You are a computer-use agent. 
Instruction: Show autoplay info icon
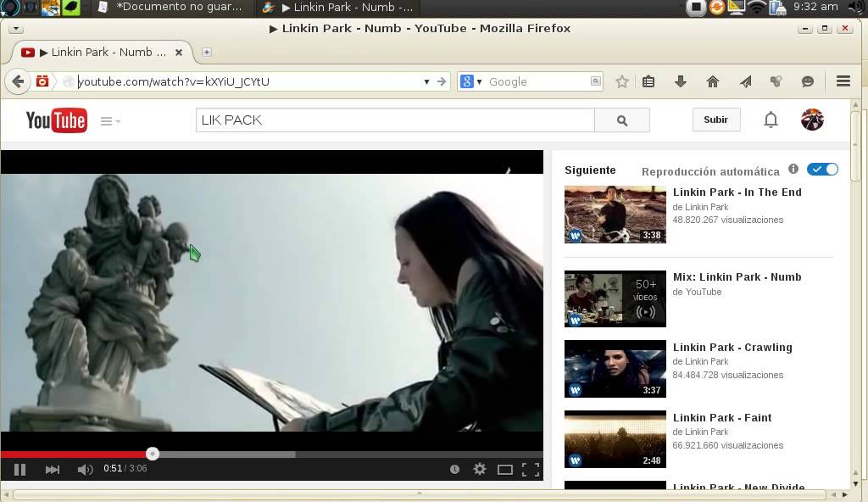coord(793,169)
